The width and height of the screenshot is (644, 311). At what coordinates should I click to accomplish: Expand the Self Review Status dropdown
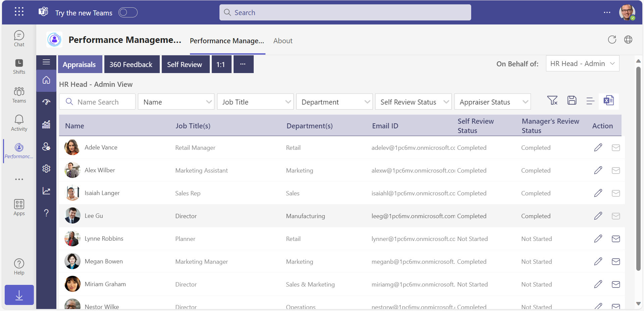pos(413,102)
